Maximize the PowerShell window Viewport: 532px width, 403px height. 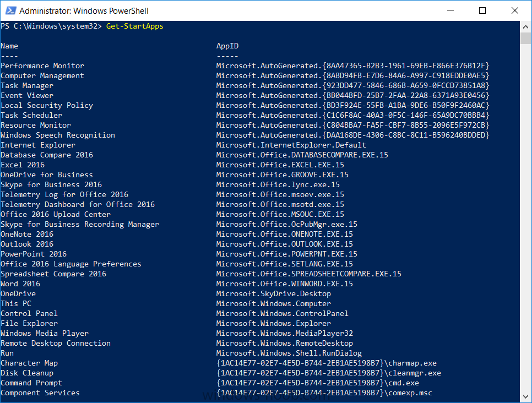pos(482,10)
